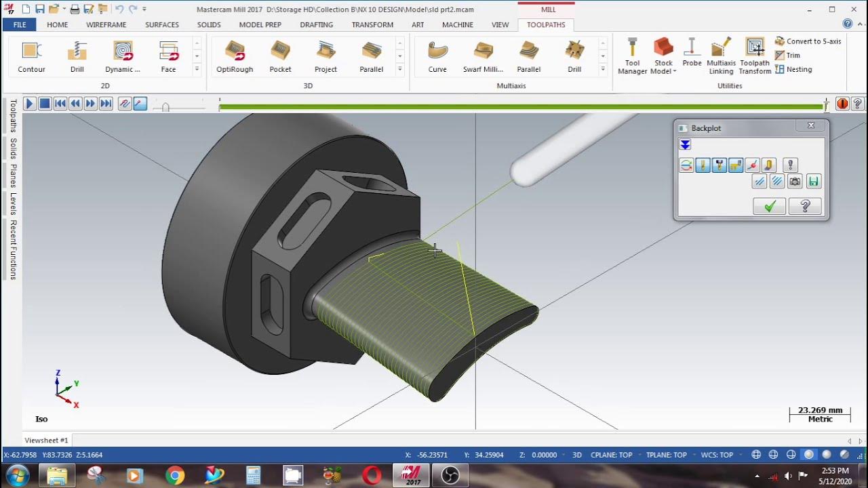Screen dimensions: 868x488
Task: Click the green backplot position progress bar
Action: pos(521,106)
